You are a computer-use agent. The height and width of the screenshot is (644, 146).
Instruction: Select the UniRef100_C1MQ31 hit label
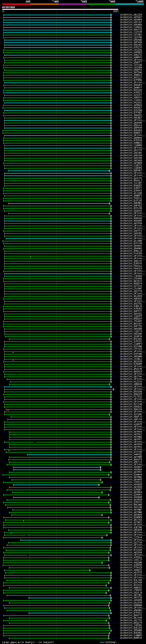click(x=131, y=27)
